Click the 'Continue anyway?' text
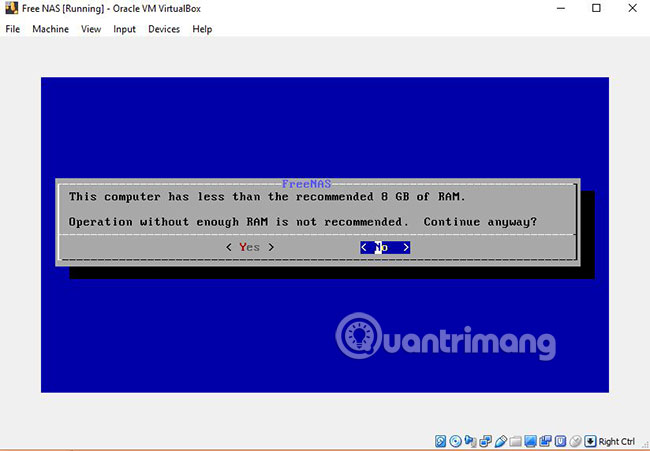Screen dimensions: 650x451 [480, 222]
